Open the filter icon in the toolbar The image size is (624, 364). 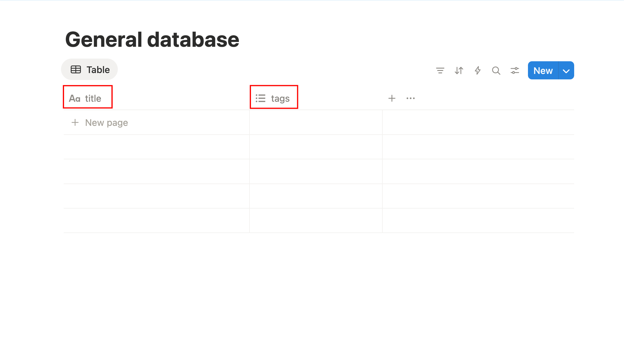pos(440,71)
